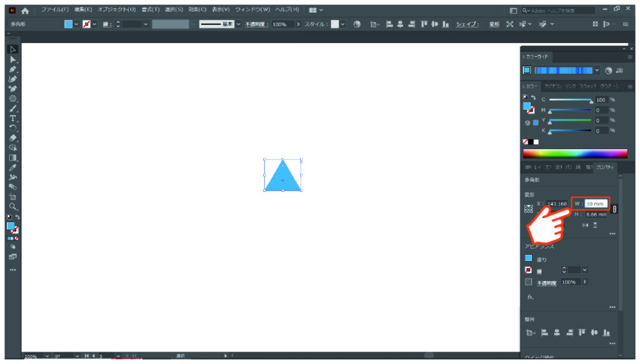640x364 pixels.
Task: Choose the Eraser tool
Action: point(12,138)
